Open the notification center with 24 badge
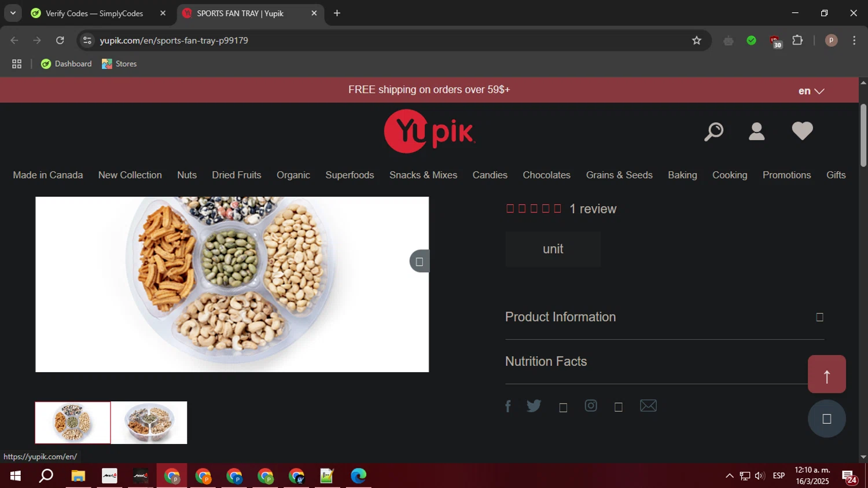The width and height of the screenshot is (868, 488). point(849,476)
